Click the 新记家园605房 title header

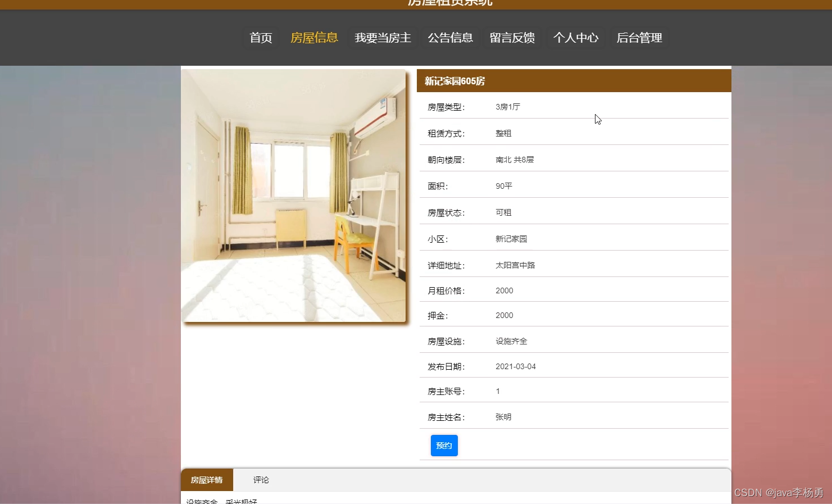pyautogui.click(x=455, y=81)
